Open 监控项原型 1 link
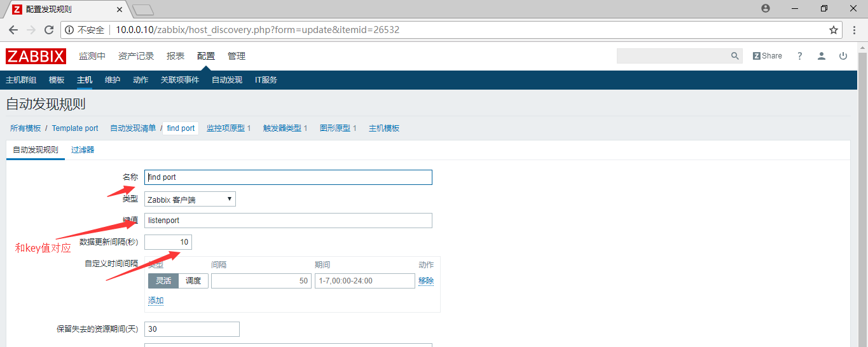868x347 pixels. [229, 128]
